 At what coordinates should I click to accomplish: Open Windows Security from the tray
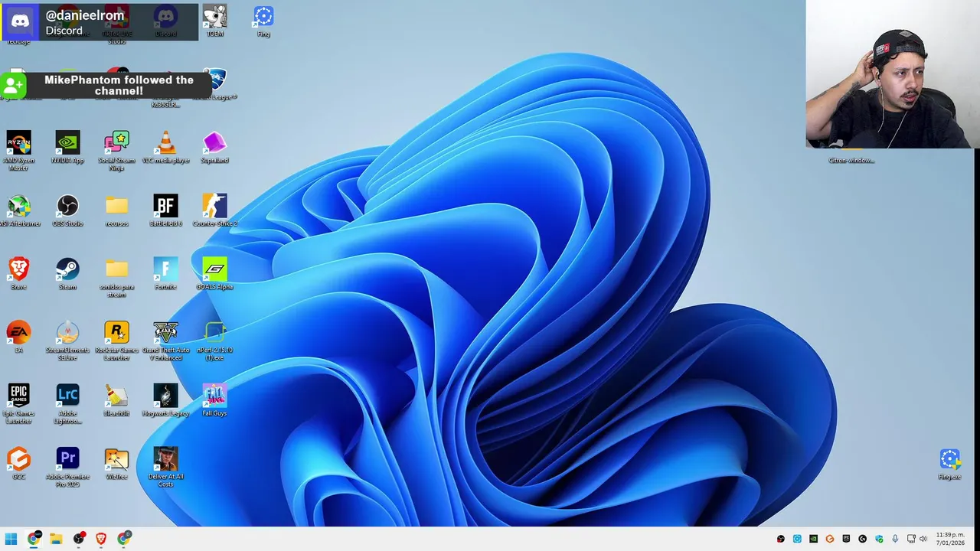(879, 539)
